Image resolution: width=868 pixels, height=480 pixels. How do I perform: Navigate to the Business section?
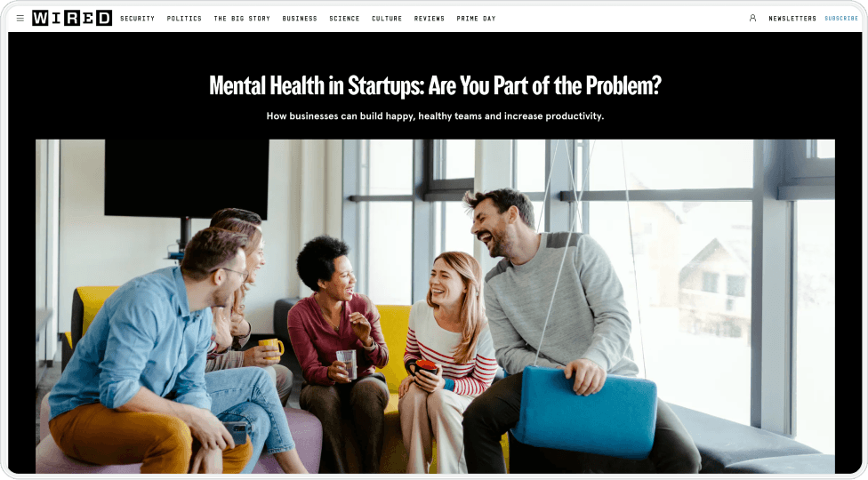pos(300,19)
